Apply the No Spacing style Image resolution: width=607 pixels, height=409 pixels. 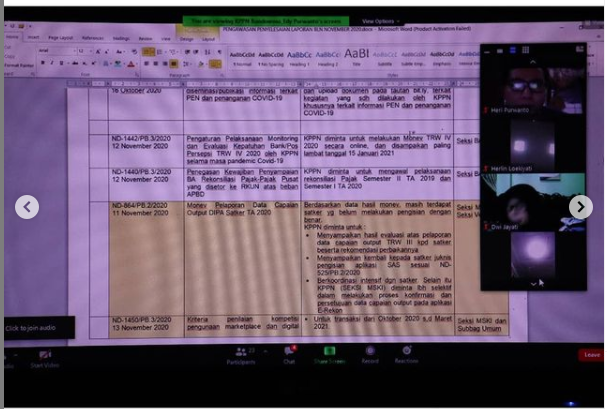click(271, 59)
